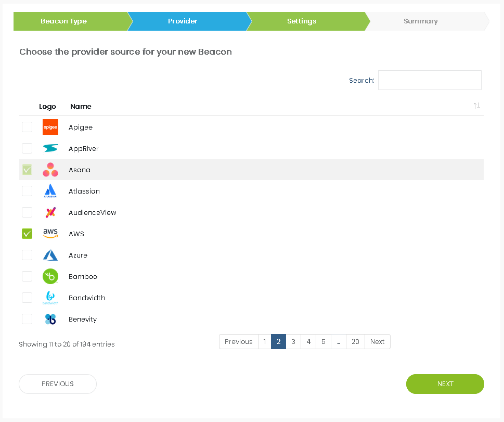Click the pagination Previous button
Image resolution: width=504 pixels, height=422 pixels.
[x=239, y=341]
